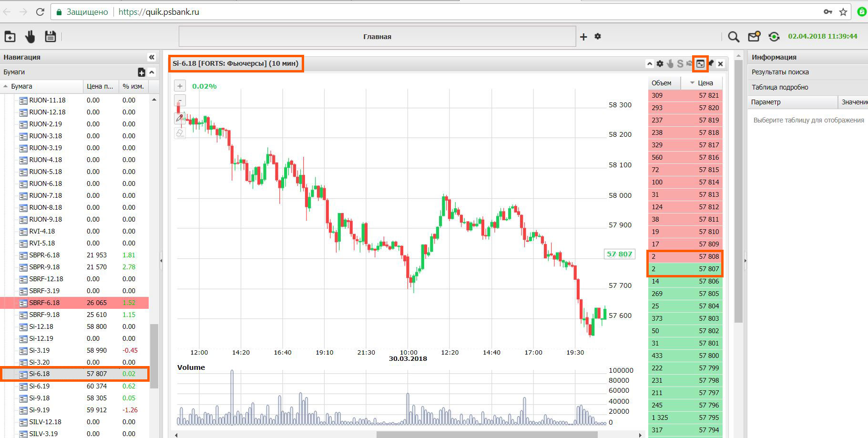Select the pencil drawing tool on chart

pyautogui.click(x=180, y=118)
